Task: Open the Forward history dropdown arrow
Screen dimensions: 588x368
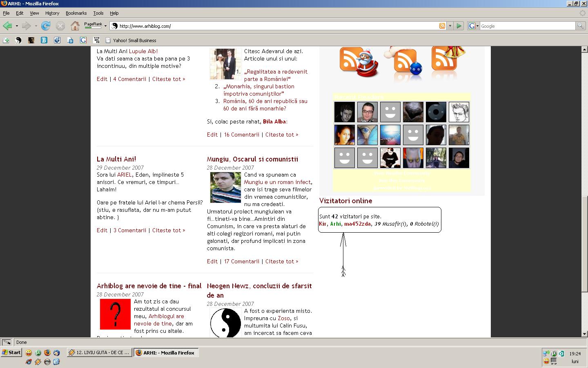Action: pos(36,26)
